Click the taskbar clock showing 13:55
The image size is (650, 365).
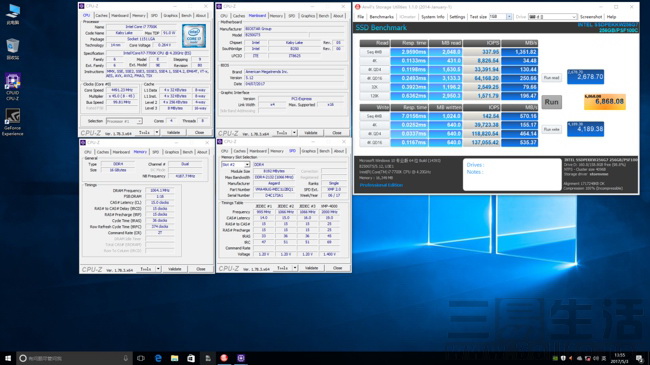619,358
